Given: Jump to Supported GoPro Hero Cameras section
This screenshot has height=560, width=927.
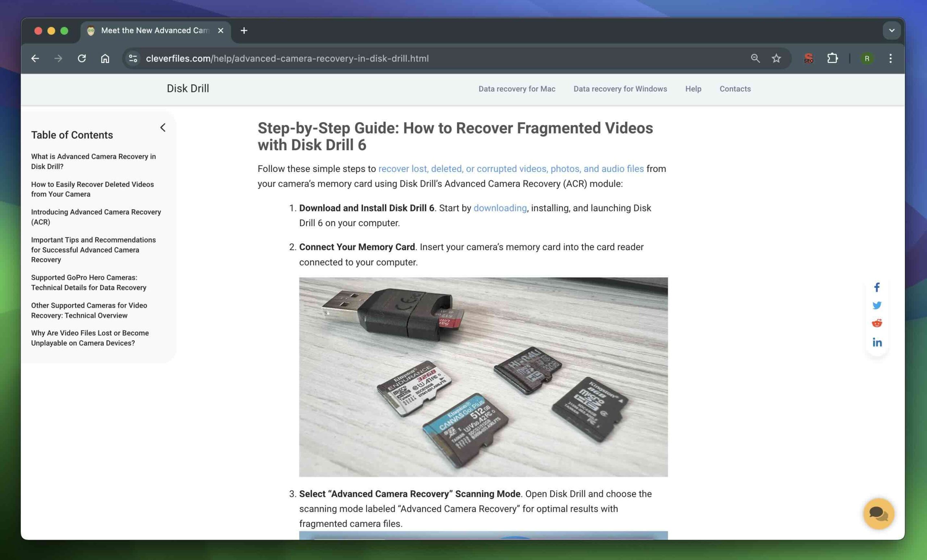Looking at the screenshot, I should point(88,282).
